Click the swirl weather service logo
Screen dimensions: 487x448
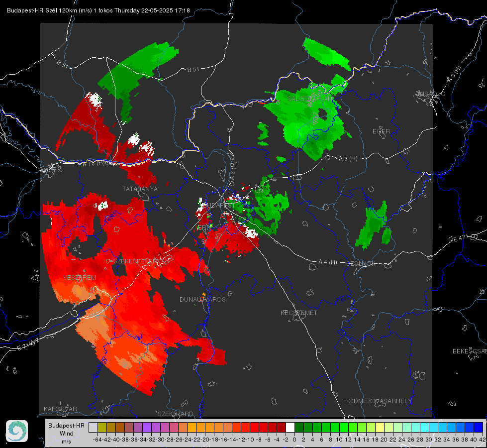pos(17,431)
